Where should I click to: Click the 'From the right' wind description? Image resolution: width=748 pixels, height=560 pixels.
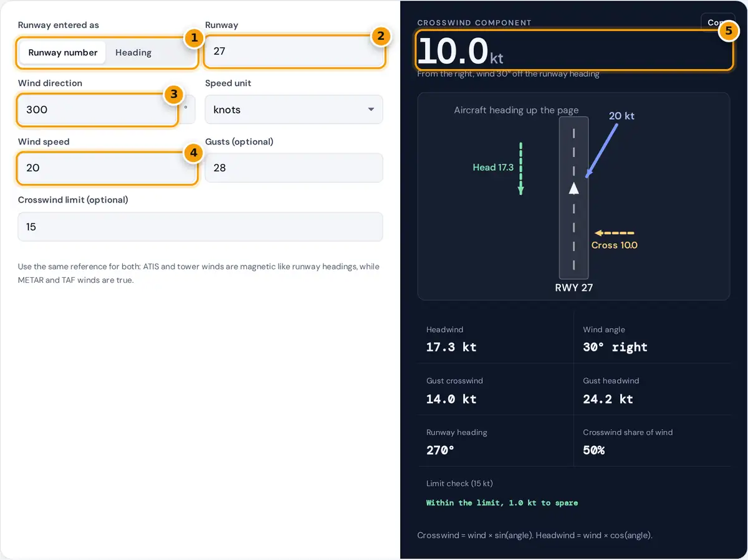[508, 74]
